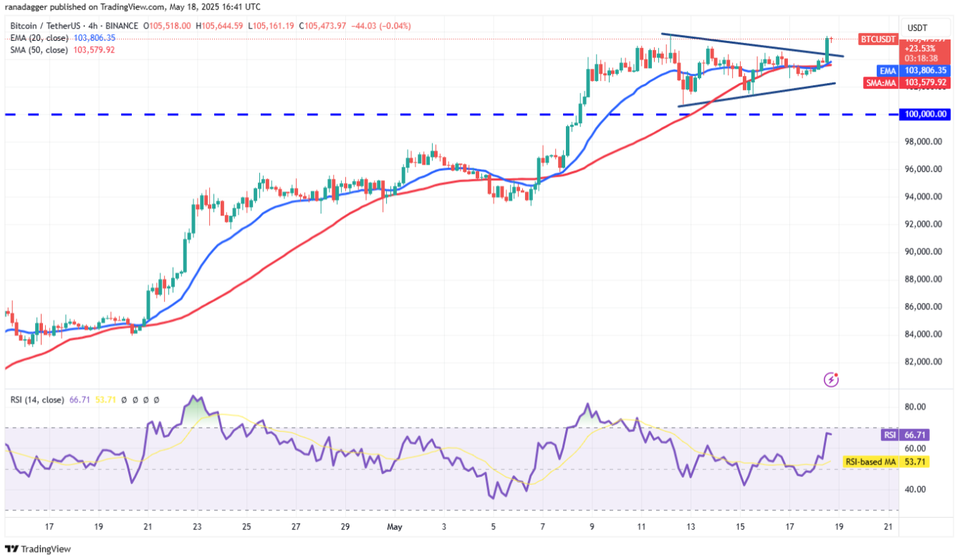Image resolution: width=957 pixels, height=560 pixels.
Task: Click the blue 100,000.00 price level label
Action: point(926,114)
